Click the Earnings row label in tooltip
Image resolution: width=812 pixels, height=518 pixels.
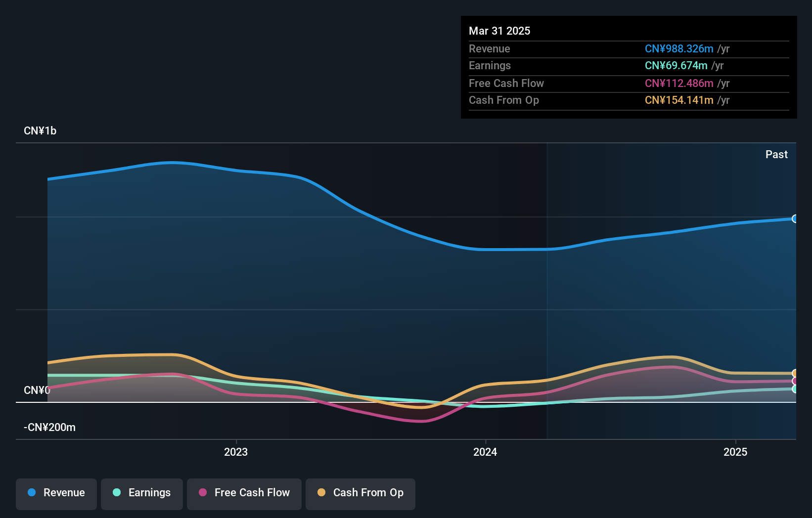[x=490, y=65]
